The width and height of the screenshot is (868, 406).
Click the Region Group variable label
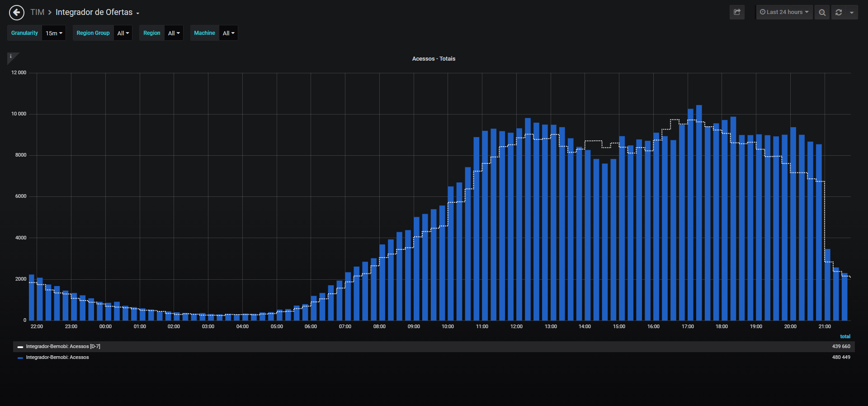point(93,33)
